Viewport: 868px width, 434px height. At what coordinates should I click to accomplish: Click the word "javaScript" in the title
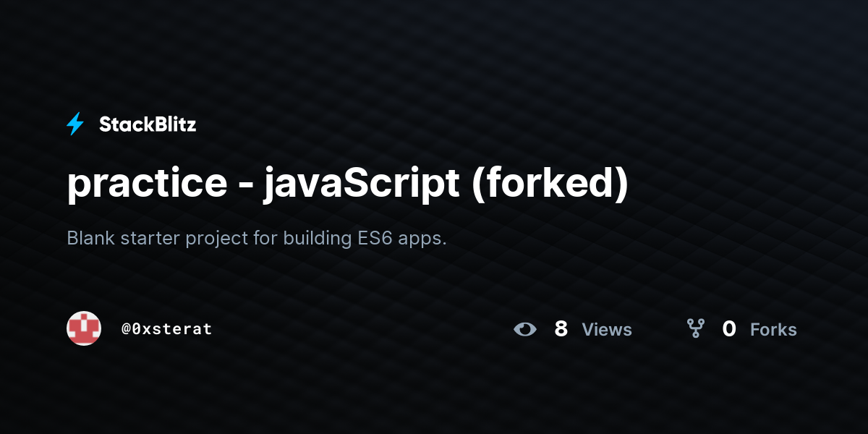pyautogui.click(x=362, y=186)
